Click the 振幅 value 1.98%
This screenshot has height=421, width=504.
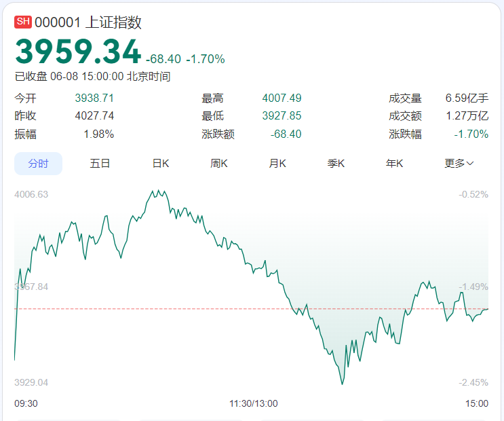pyautogui.click(x=98, y=134)
